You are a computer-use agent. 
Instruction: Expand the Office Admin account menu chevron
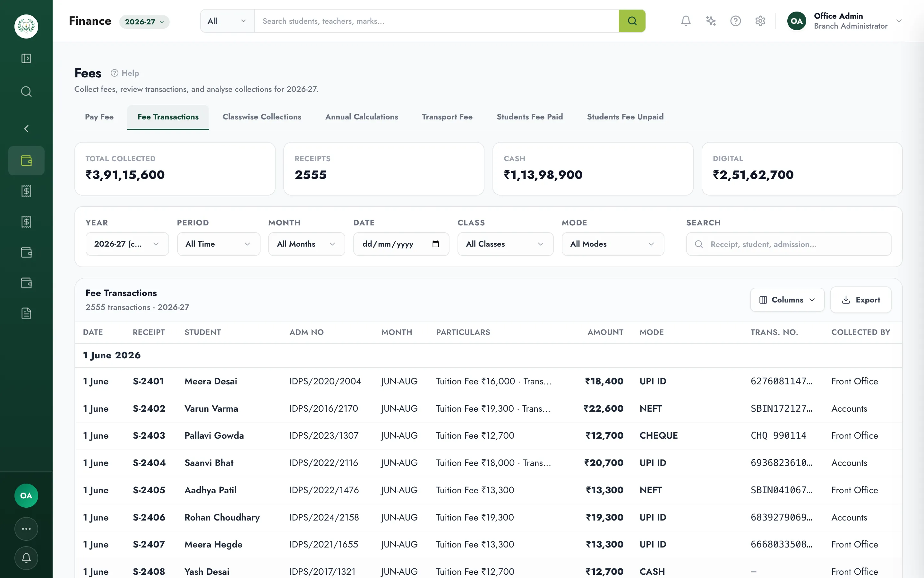(899, 21)
